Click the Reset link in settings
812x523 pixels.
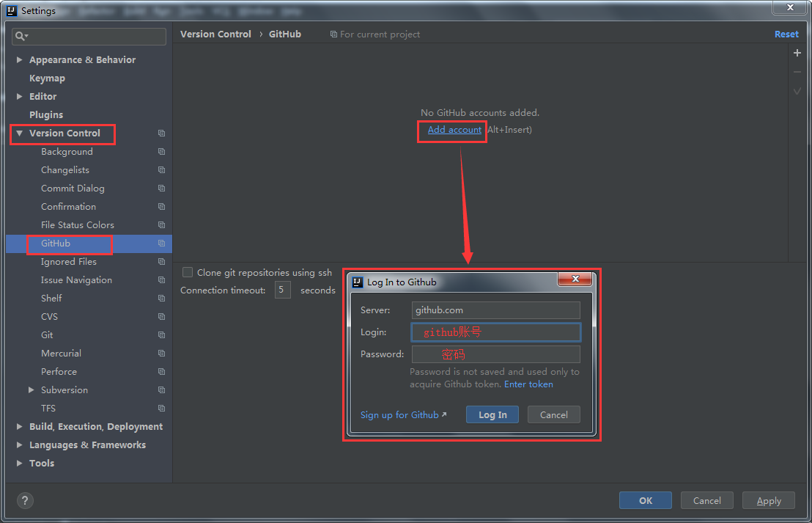click(x=786, y=34)
